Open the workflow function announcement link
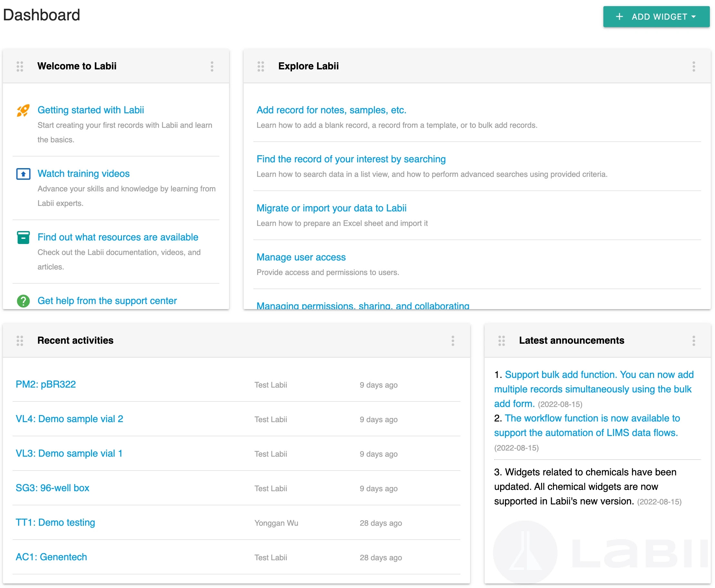The height and width of the screenshot is (588, 715). tap(587, 425)
